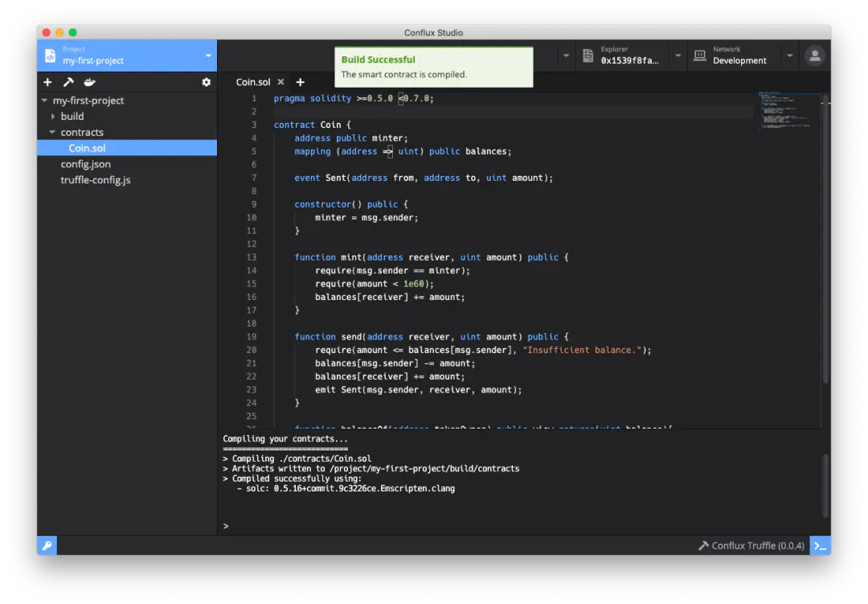
Task: Select Coin.sol in the file tree
Action: [x=127, y=148]
